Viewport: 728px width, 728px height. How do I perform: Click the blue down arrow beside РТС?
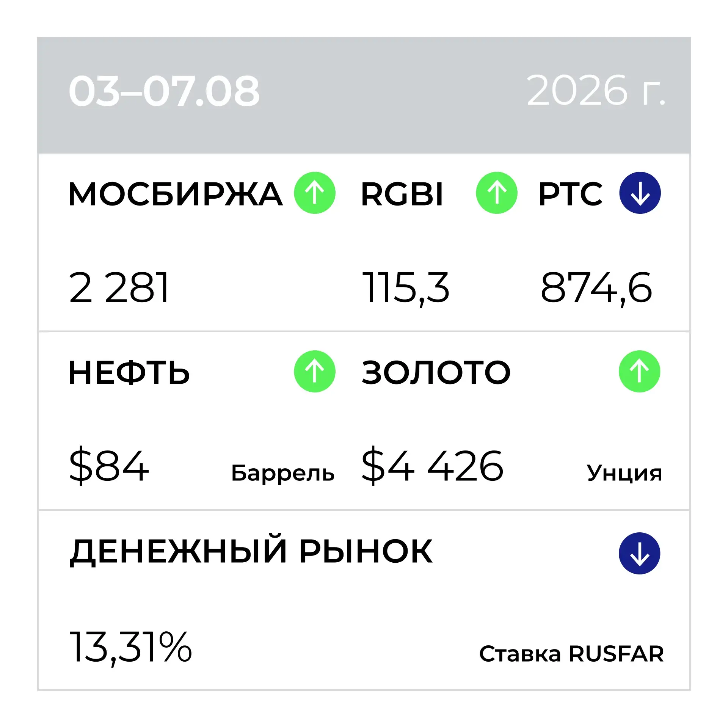point(640,193)
